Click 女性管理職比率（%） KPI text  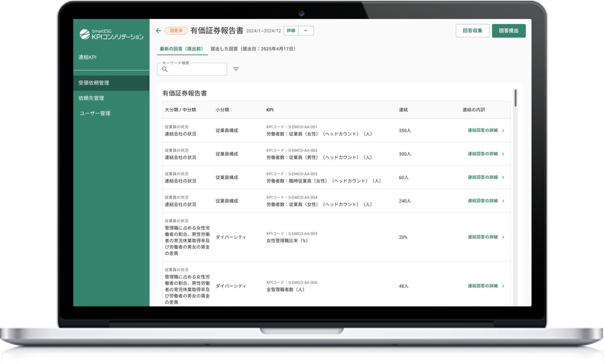pyautogui.click(x=287, y=240)
